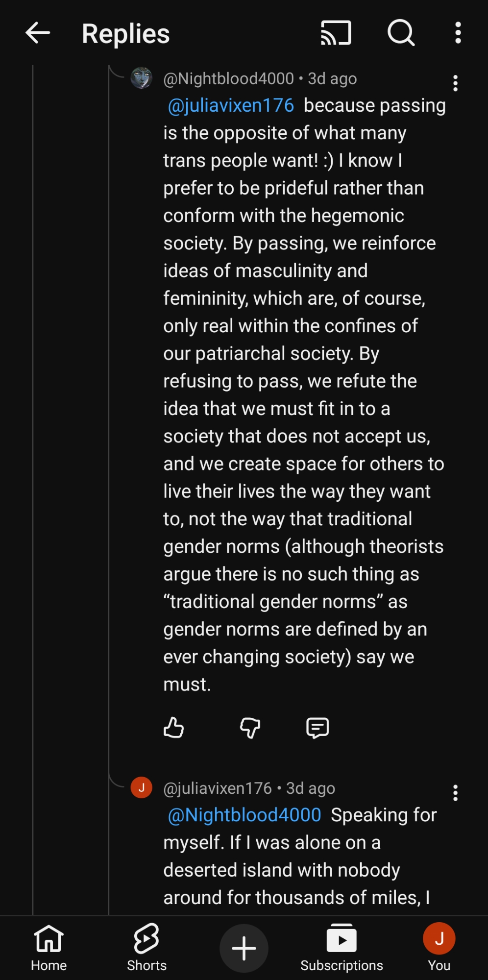Dislike Nightblood4000's comment
The height and width of the screenshot is (980, 488).
tap(250, 728)
